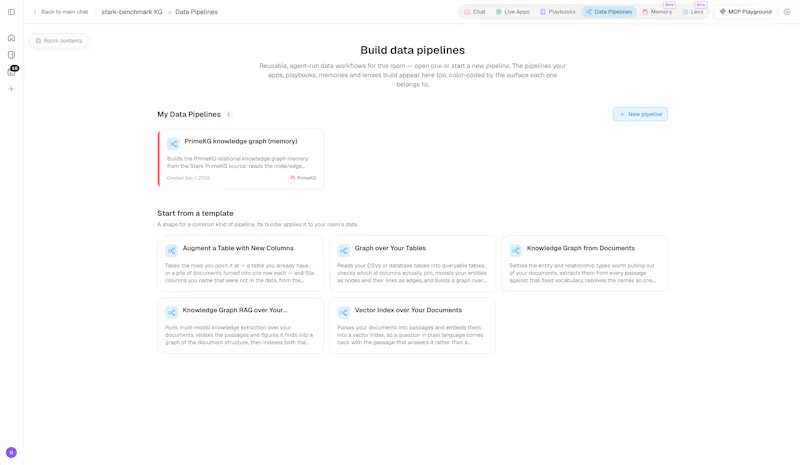The image size is (800, 465).
Task: Open the book icon in sidebar
Action: pyautogui.click(x=11, y=55)
